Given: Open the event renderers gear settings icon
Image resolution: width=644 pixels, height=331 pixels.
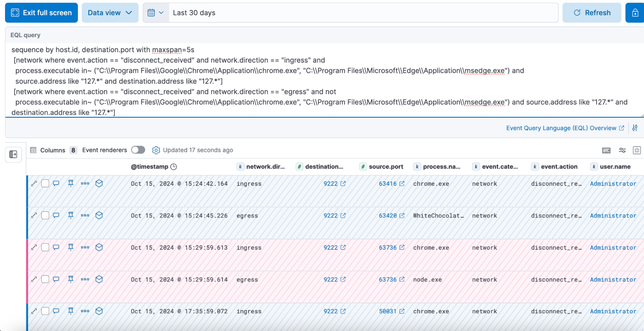Looking at the screenshot, I should (x=156, y=150).
